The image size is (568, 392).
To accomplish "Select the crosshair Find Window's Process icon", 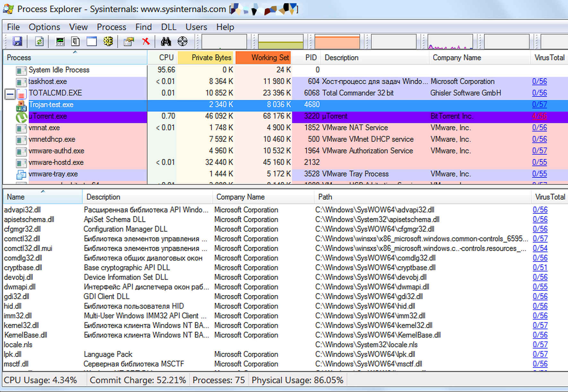I will 183,41.
